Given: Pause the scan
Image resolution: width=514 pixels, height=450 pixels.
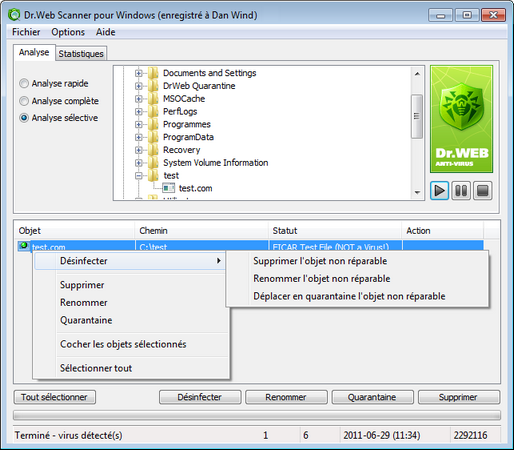Looking at the screenshot, I should (461, 191).
